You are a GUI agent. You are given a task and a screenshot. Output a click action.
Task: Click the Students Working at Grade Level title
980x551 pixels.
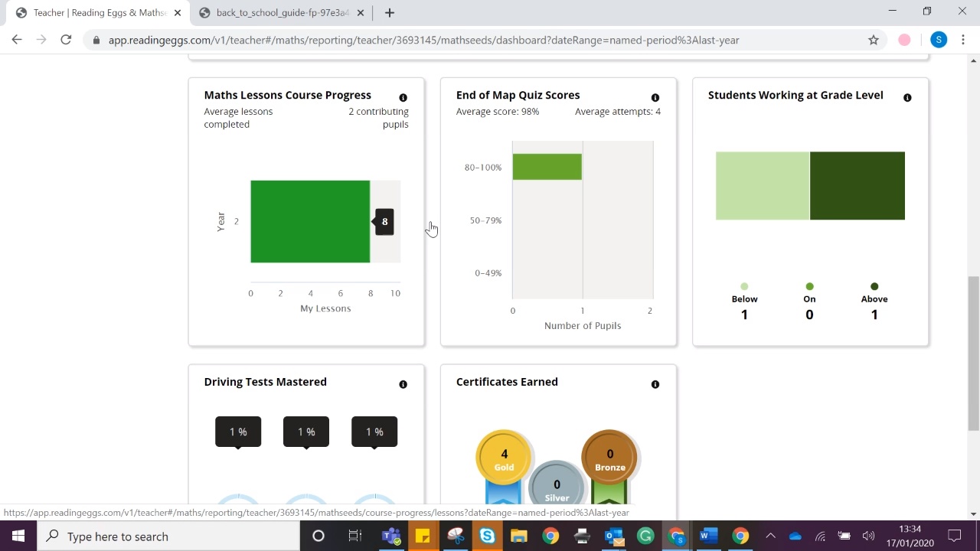tap(795, 95)
